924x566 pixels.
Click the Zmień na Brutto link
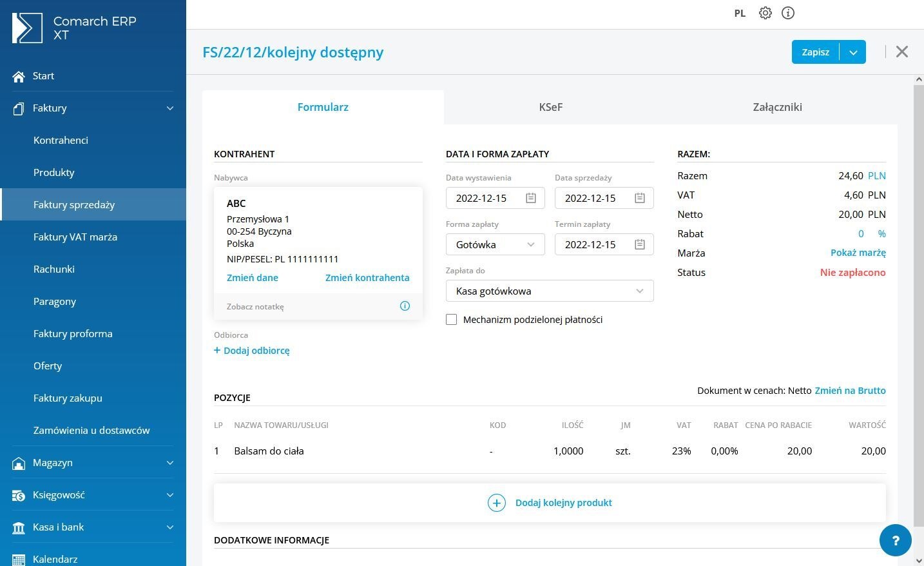pyautogui.click(x=850, y=390)
